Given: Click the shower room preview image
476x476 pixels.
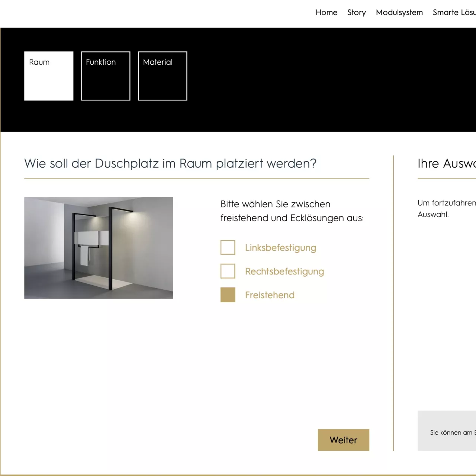Looking at the screenshot, I should [99, 247].
